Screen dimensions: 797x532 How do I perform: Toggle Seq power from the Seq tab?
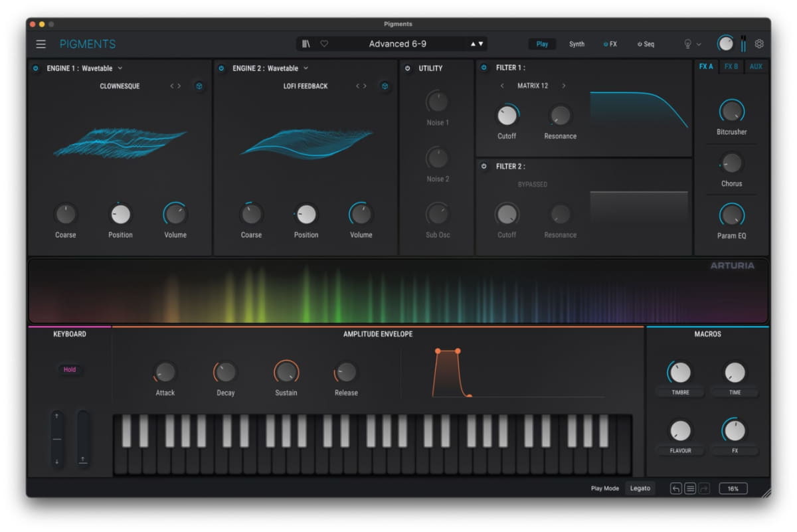pos(639,44)
